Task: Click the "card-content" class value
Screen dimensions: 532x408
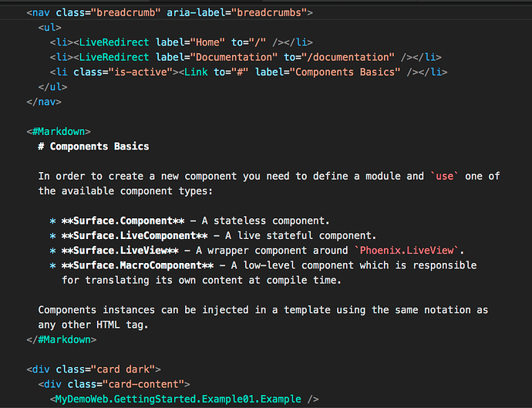Action: (143, 384)
